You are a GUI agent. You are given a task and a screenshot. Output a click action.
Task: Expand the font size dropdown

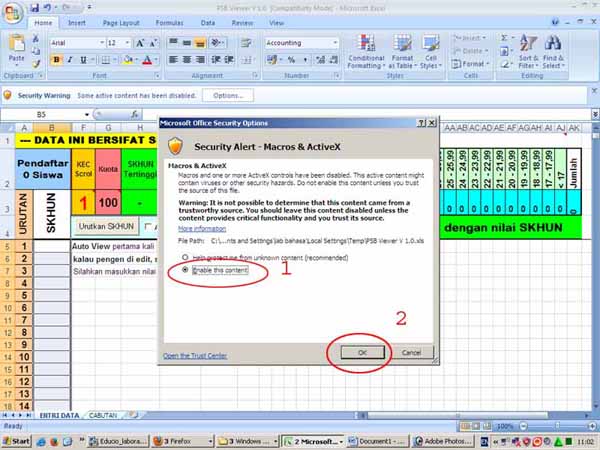(127, 43)
